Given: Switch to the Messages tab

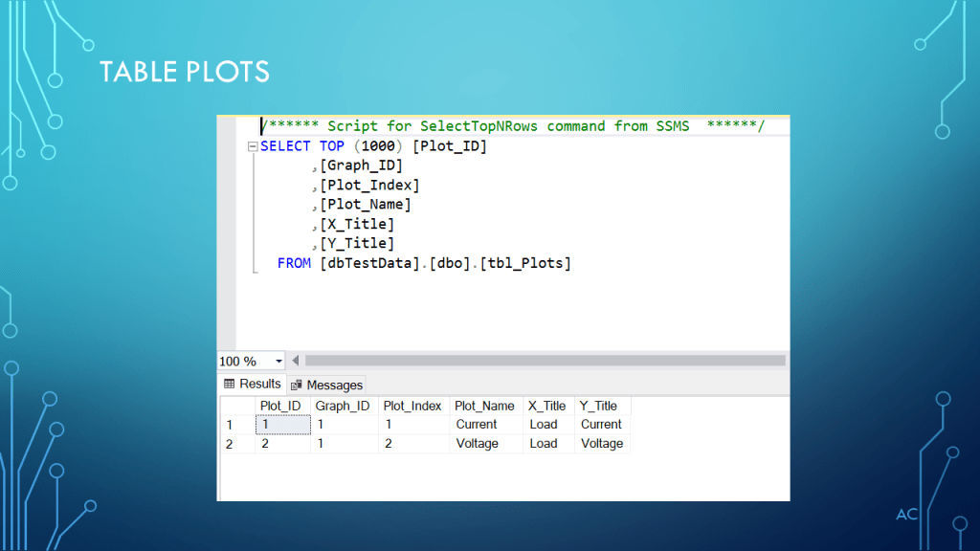Looking at the screenshot, I should pyautogui.click(x=334, y=385).
